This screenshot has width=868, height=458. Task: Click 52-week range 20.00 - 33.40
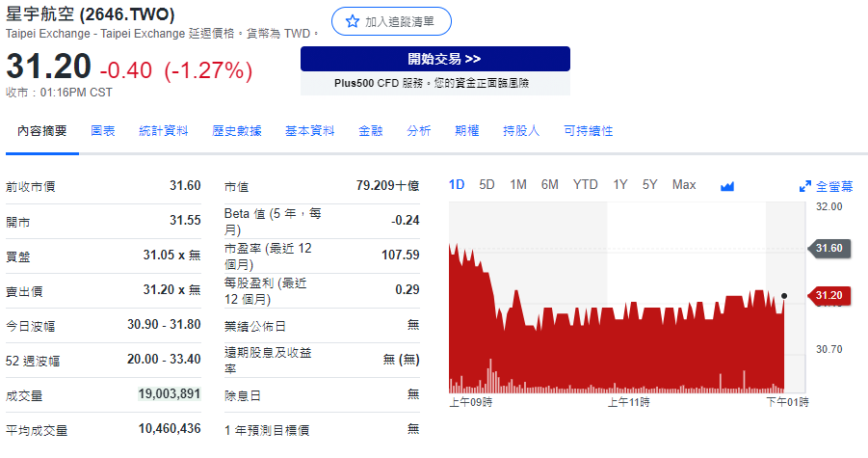164,360
